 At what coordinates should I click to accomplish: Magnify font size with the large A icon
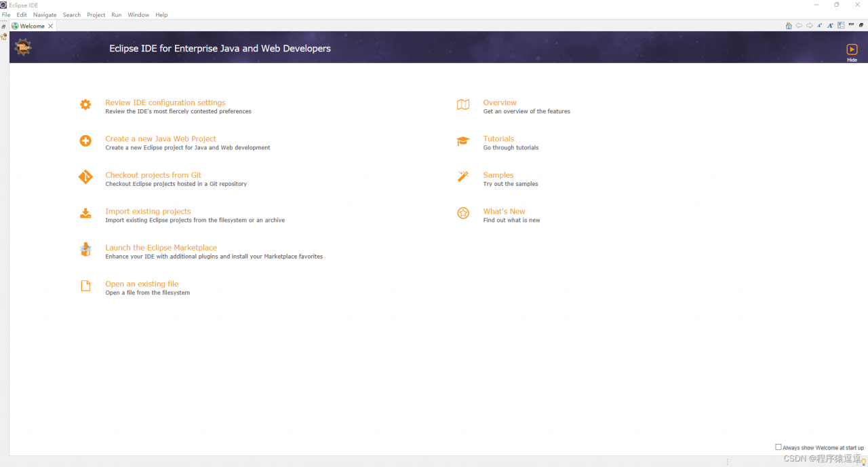click(x=830, y=26)
